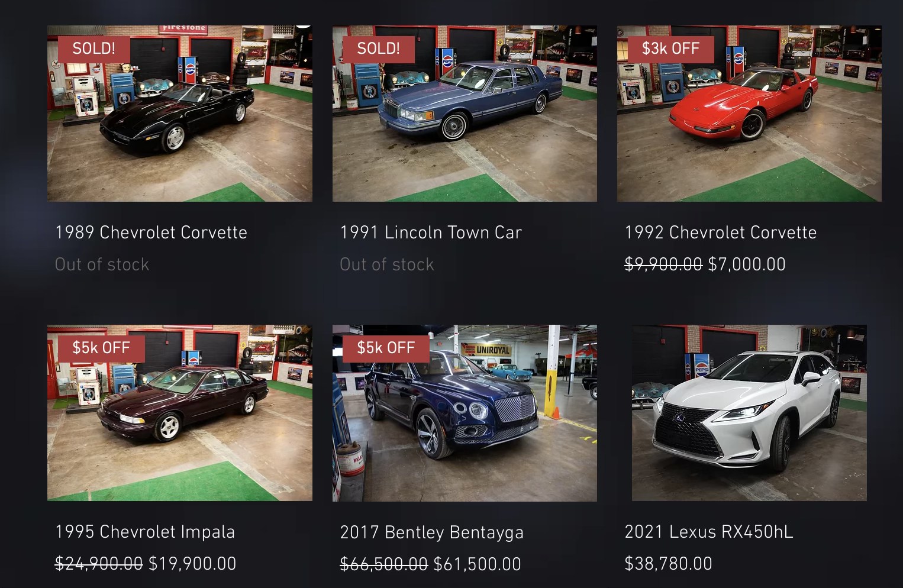Image resolution: width=903 pixels, height=588 pixels.
Task: Click the SOLD! badge on the Lincoln
Action: 379,49
